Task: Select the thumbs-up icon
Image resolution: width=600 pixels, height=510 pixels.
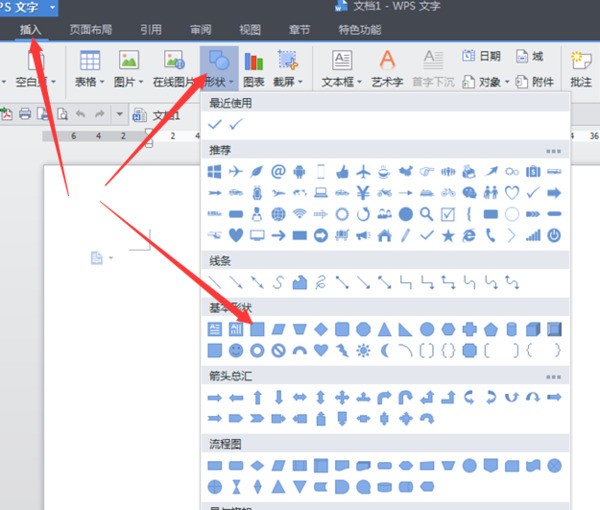Action: (343, 171)
